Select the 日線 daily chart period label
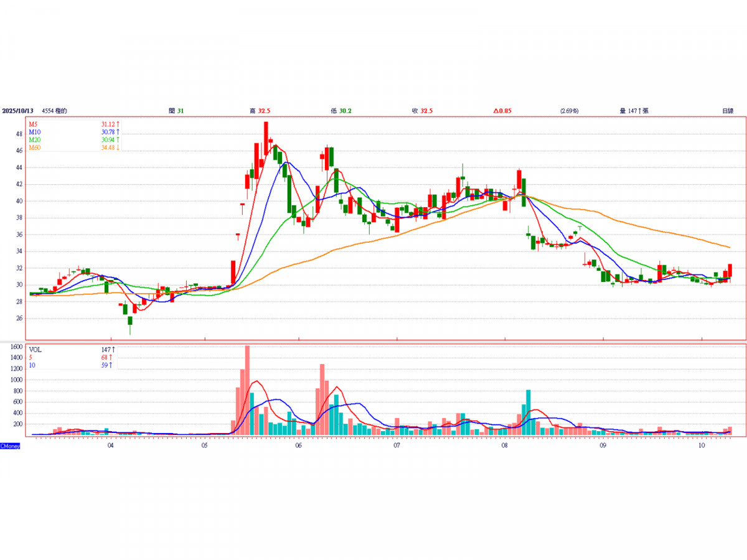This screenshot has height=560, width=747. pos(727,111)
